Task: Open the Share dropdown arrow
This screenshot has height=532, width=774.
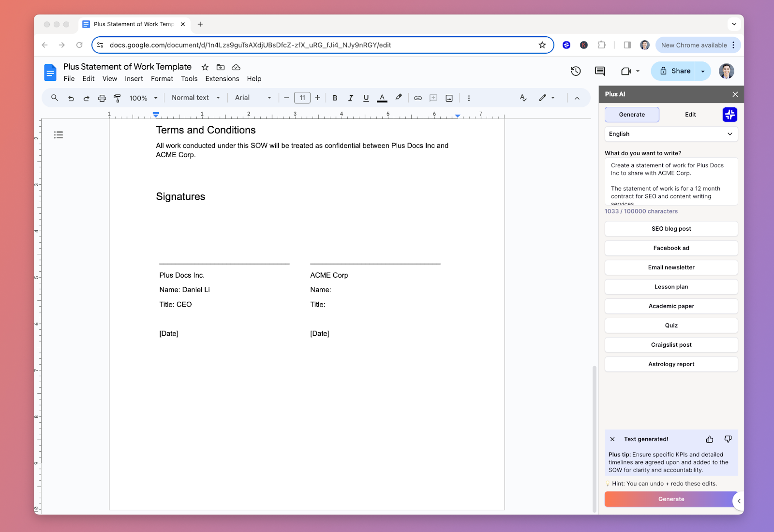Action: [x=703, y=71]
